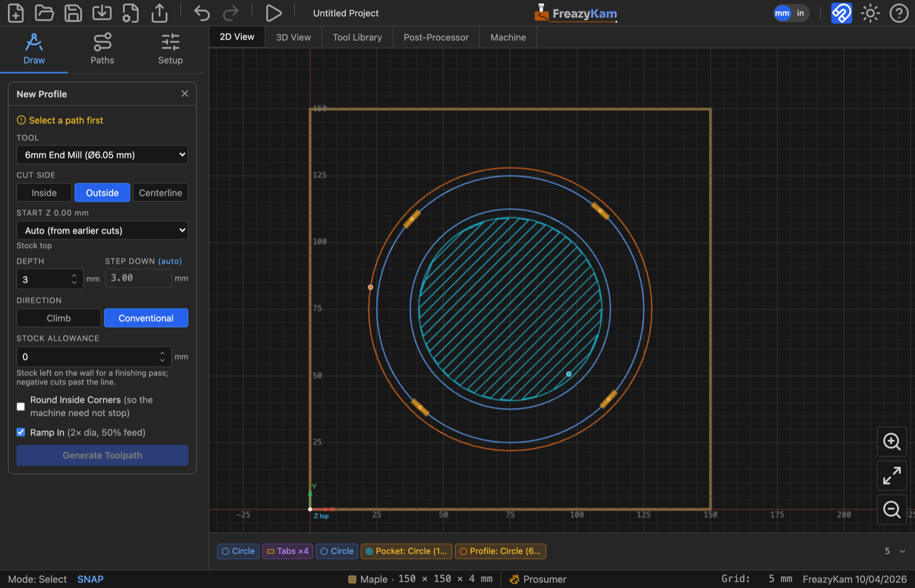
Task: Open the Machine tab
Action: 508,37
